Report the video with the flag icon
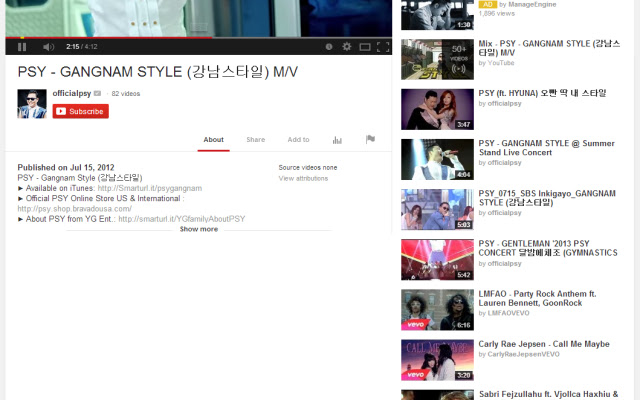Screen dimensions: 640x400 (x=370, y=139)
